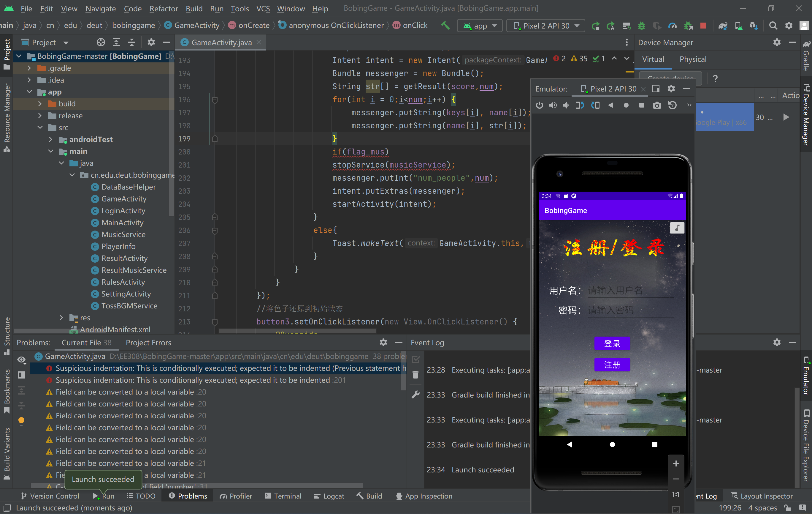Open the app run configuration dropdown

(480, 26)
